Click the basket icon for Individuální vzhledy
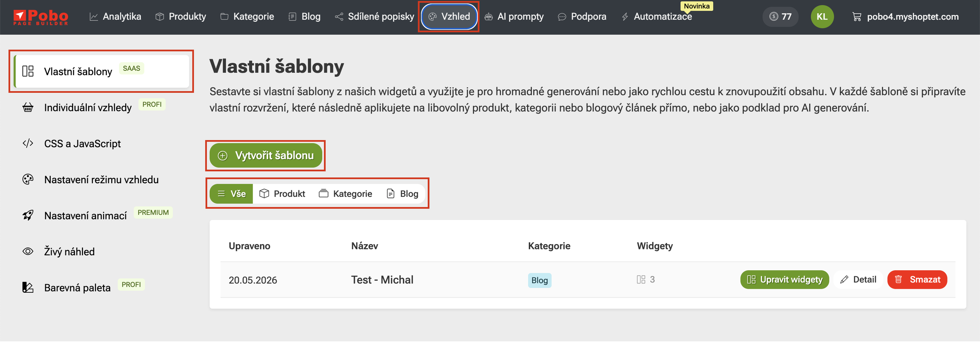Image resolution: width=980 pixels, height=342 pixels. tap(28, 108)
